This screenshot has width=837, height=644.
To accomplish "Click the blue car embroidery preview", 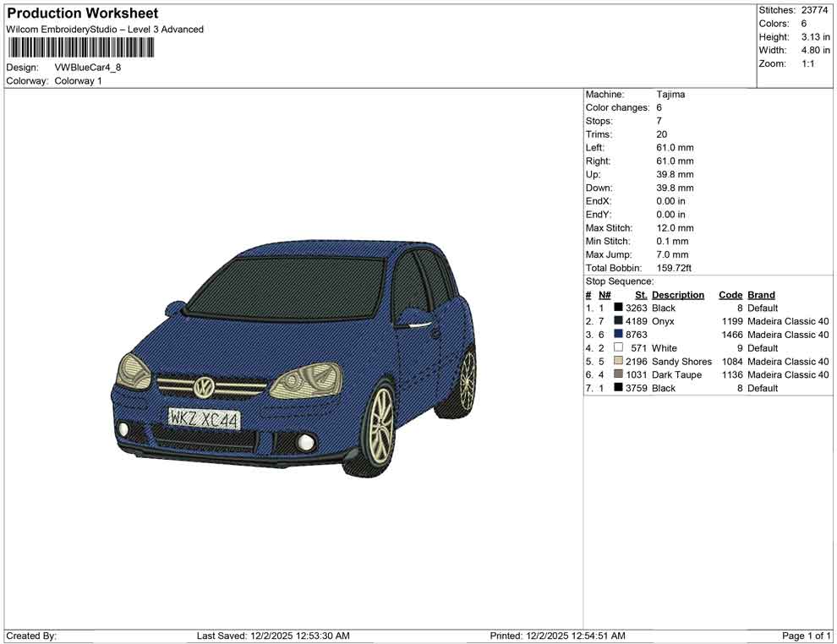I will [x=293, y=358].
